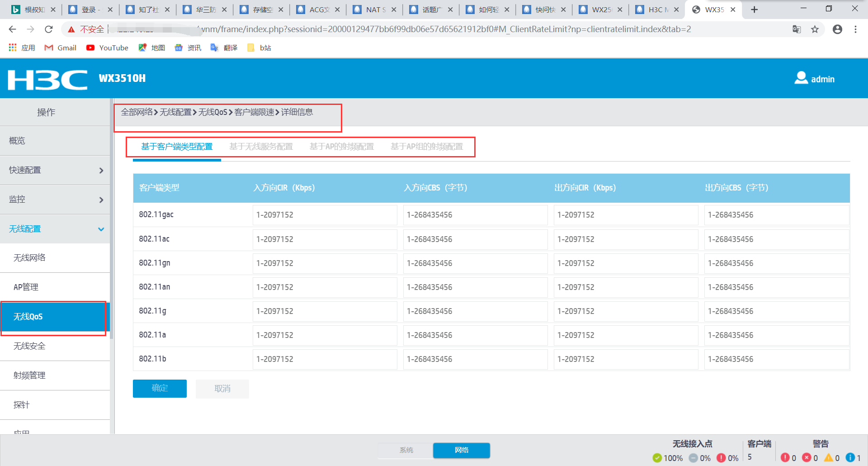Open the 概览 overview page
The image size is (868, 466).
point(55,141)
